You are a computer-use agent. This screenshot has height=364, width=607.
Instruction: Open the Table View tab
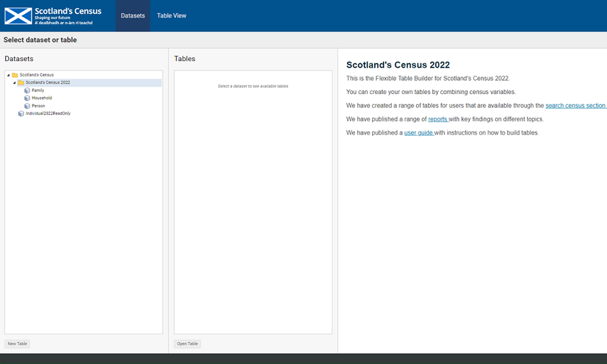pyautogui.click(x=172, y=16)
